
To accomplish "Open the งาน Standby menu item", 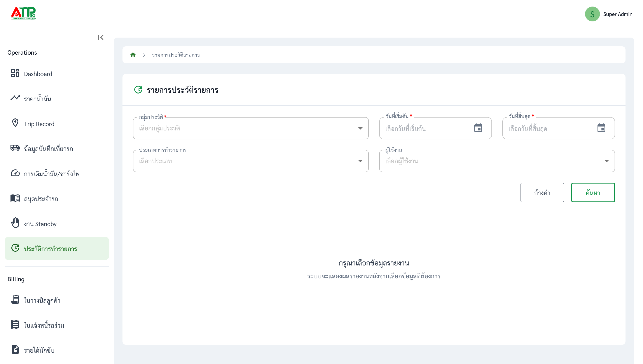I will click(x=57, y=224).
